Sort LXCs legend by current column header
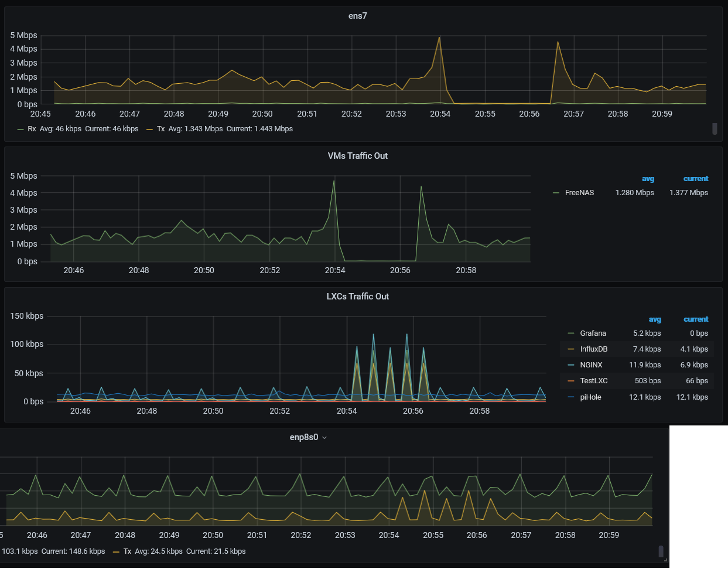Image resolution: width=728 pixels, height=569 pixels. pyautogui.click(x=696, y=319)
